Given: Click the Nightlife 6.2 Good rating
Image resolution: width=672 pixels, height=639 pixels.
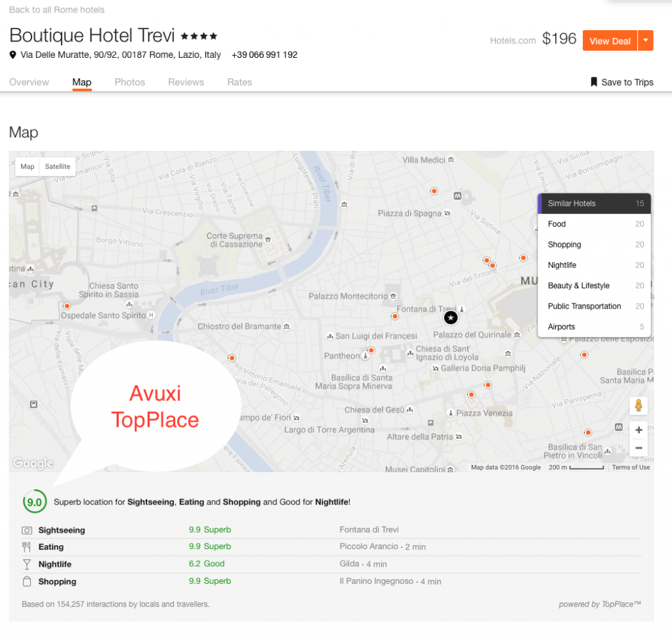Looking at the screenshot, I should [x=207, y=563].
